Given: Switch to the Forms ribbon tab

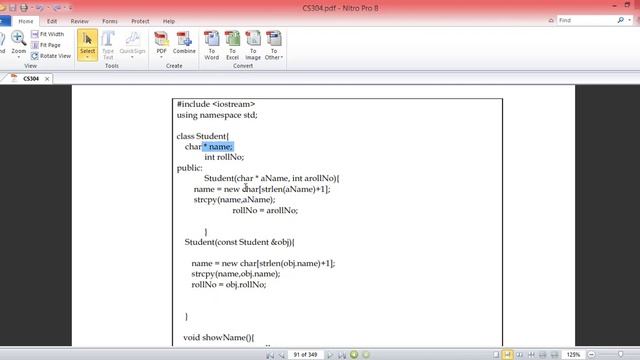Looking at the screenshot, I should [x=110, y=21].
